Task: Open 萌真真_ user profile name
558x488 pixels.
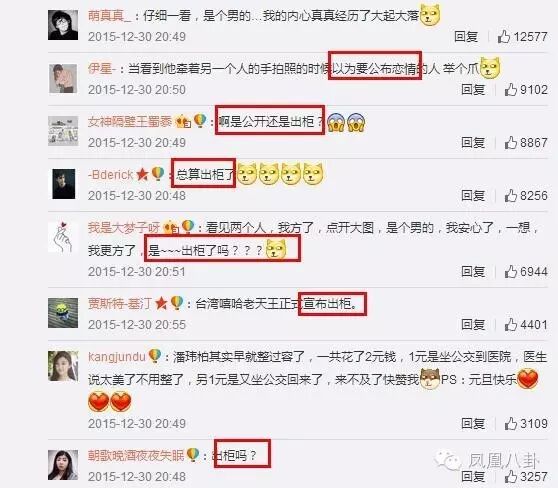Action: point(109,16)
